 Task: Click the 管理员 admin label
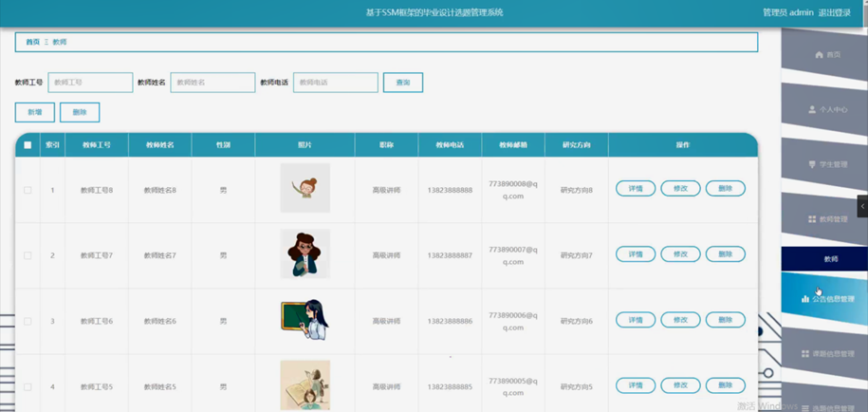pos(787,12)
